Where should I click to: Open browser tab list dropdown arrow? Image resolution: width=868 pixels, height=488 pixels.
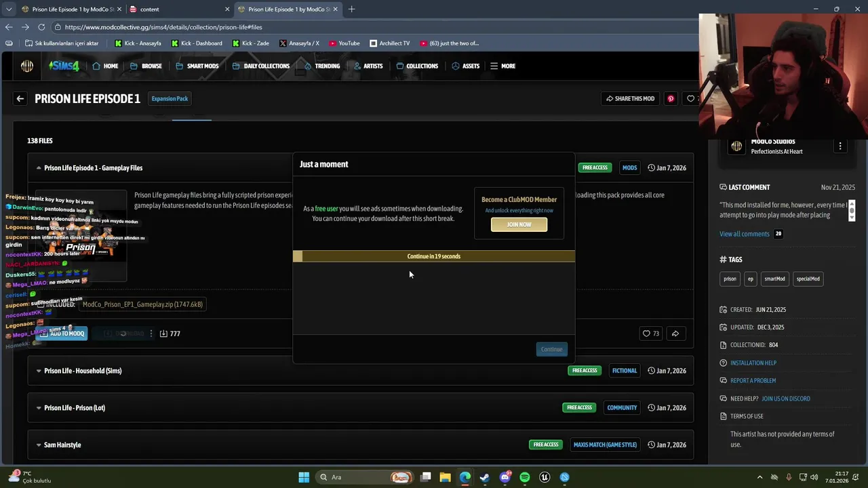[x=9, y=9]
